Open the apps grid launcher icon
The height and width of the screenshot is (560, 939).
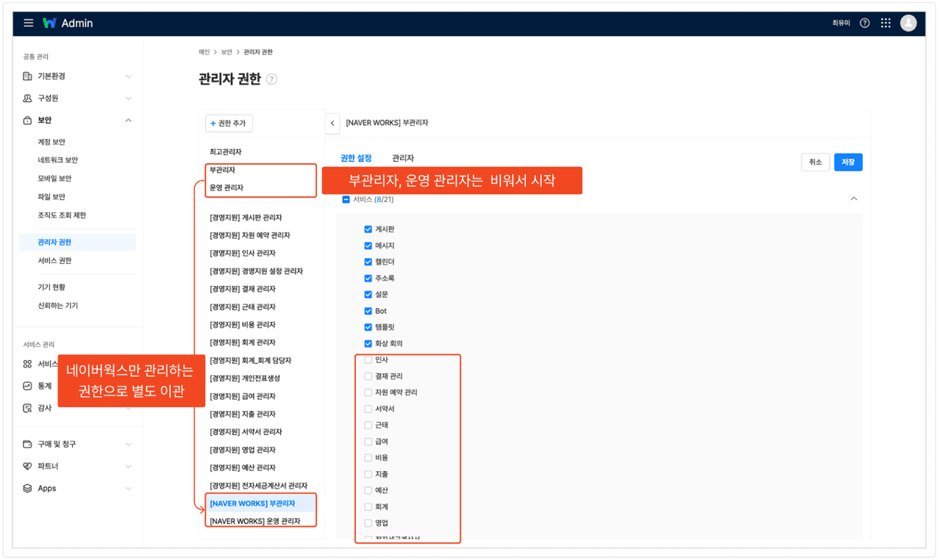(885, 23)
